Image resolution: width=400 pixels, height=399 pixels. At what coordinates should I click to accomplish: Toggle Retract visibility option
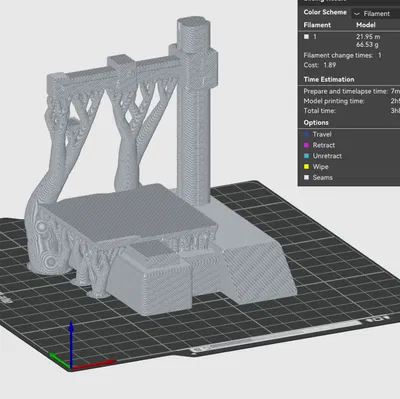(306, 145)
